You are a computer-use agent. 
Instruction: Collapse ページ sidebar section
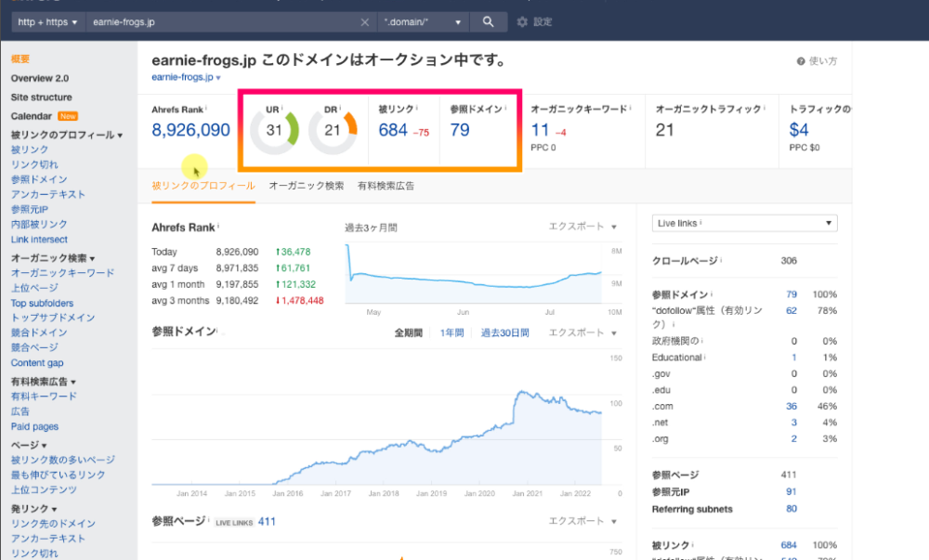coord(29,445)
